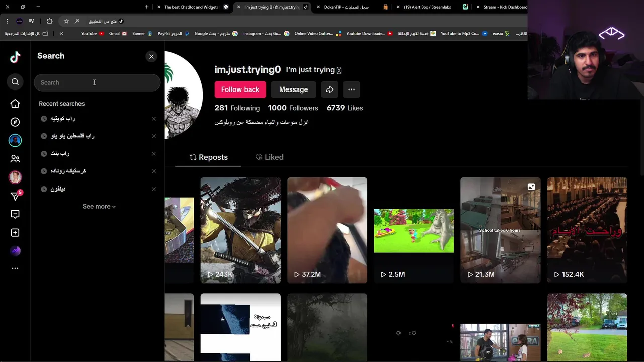Switch to the Alert Box / Streamlabs tab
The width and height of the screenshot is (644, 362).
tap(432, 7)
